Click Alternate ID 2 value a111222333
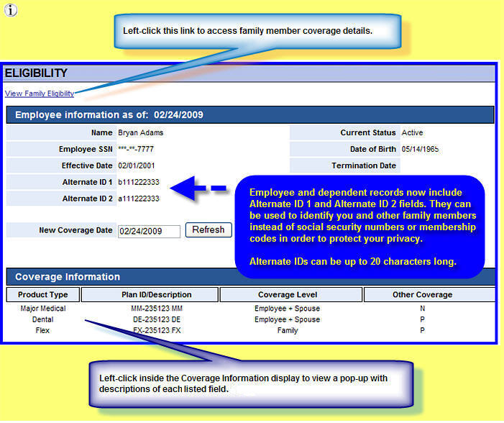Screen dimensions: 504x423 [x=139, y=199]
